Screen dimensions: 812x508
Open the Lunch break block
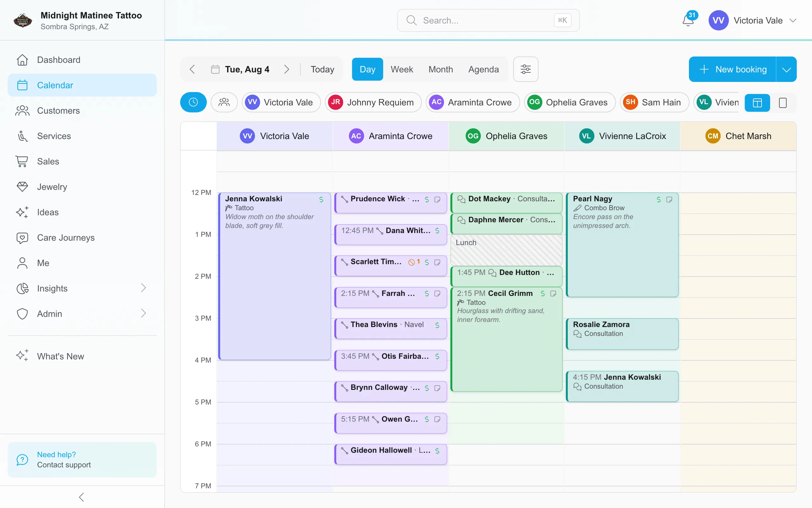[506, 250]
